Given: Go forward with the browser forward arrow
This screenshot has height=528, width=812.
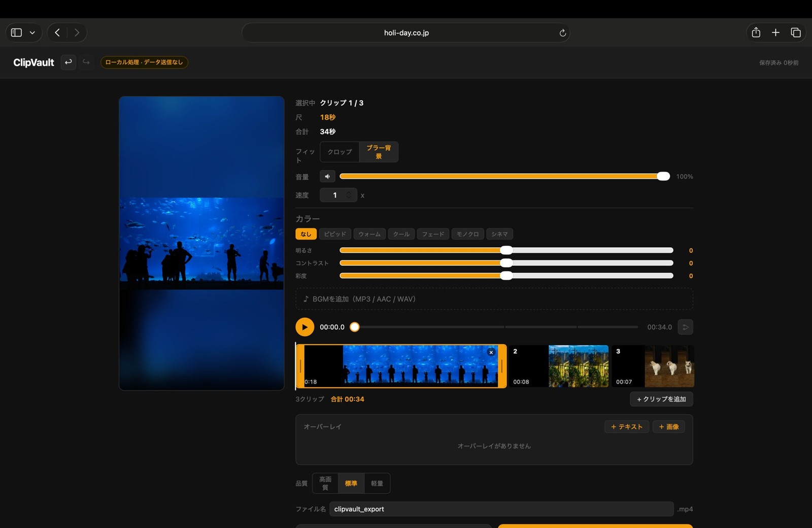Looking at the screenshot, I should coord(77,32).
